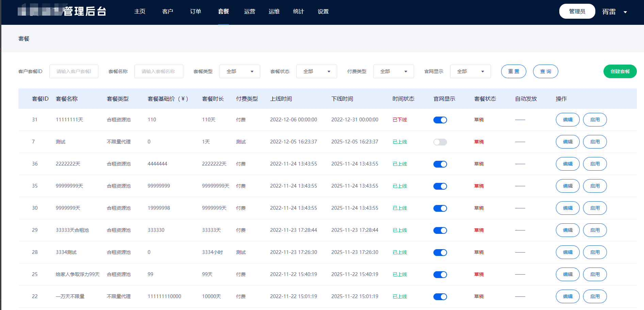644x310 pixels.
Task: Click the package name 给家人争取浮力99天
Action: pos(78,274)
